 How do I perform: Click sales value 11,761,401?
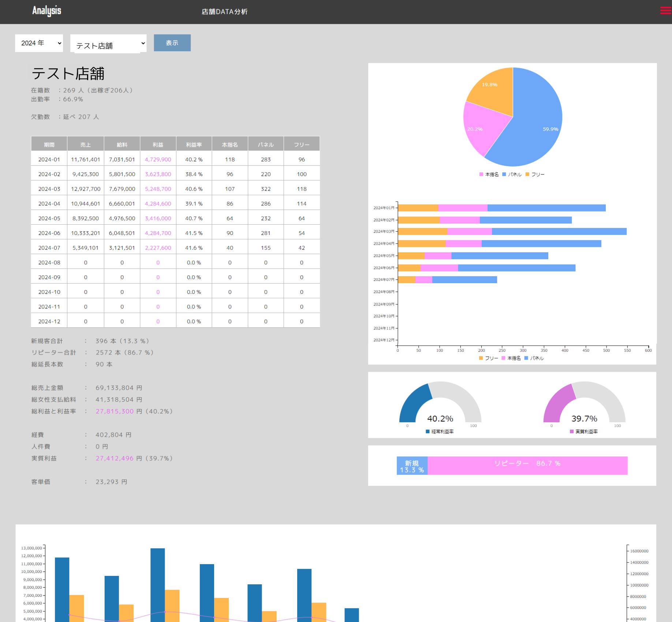pos(85,160)
